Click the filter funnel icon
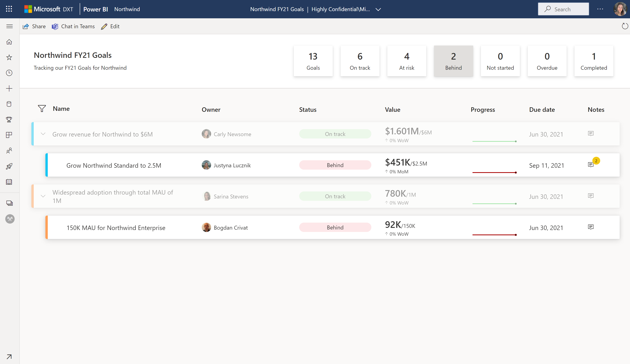Image resolution: width=630 pixels, height=364 pixels. pos(42,108)
